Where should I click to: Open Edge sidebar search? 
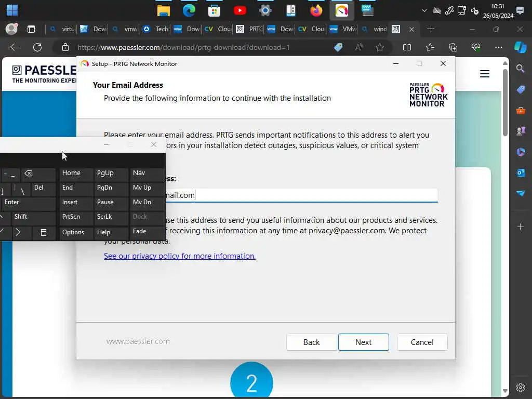(x=521, y=69)
